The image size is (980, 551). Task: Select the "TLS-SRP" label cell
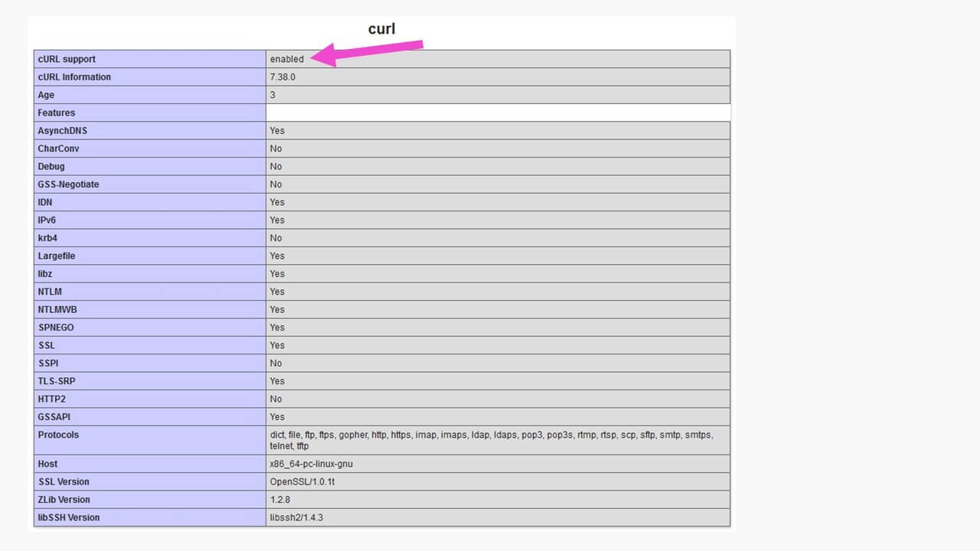(x=150, y=380)
